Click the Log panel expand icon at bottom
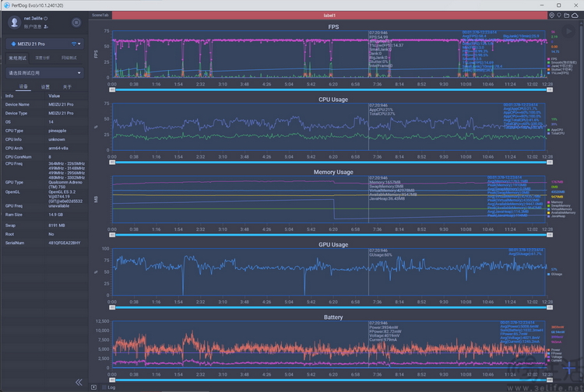 pos(94,387)
